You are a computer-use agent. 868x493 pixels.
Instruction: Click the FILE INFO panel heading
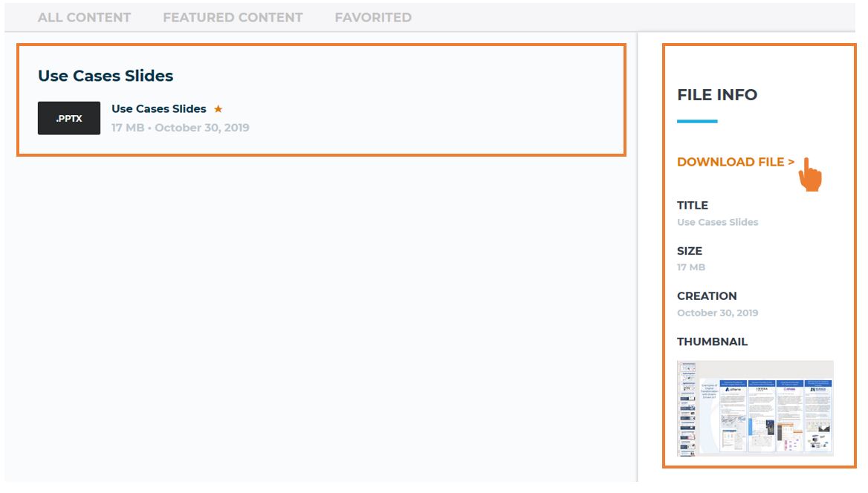[717, 95]
